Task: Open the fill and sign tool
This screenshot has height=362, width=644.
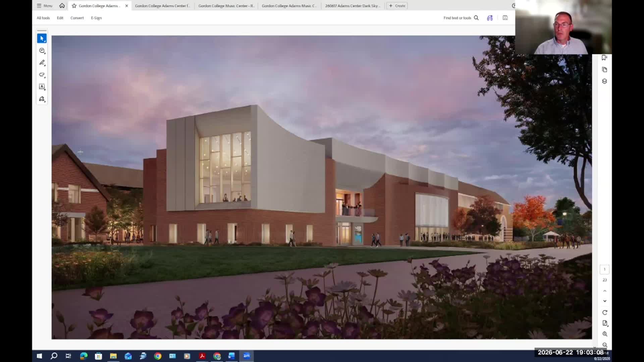Action: [42, 99]
